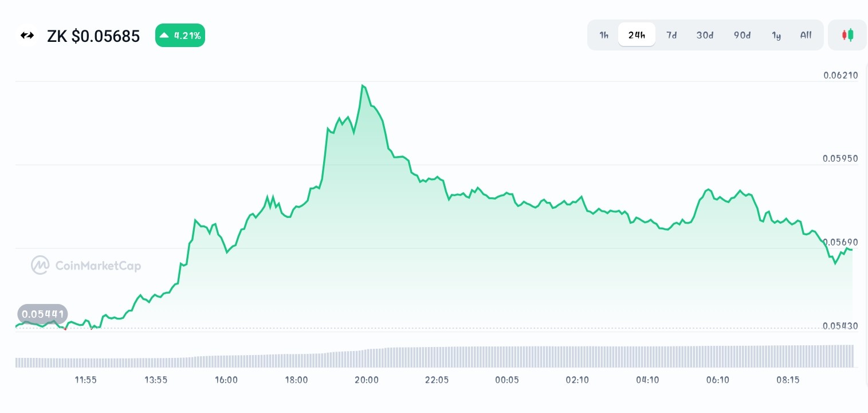
Task: Click the ZK $0.05685 price text
Action: 93,36
